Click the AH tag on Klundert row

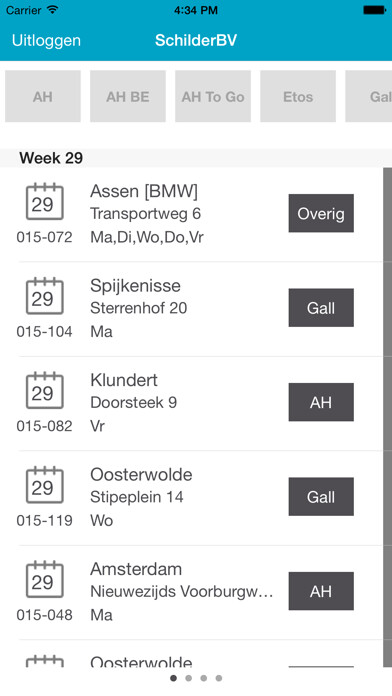[321, 402]
